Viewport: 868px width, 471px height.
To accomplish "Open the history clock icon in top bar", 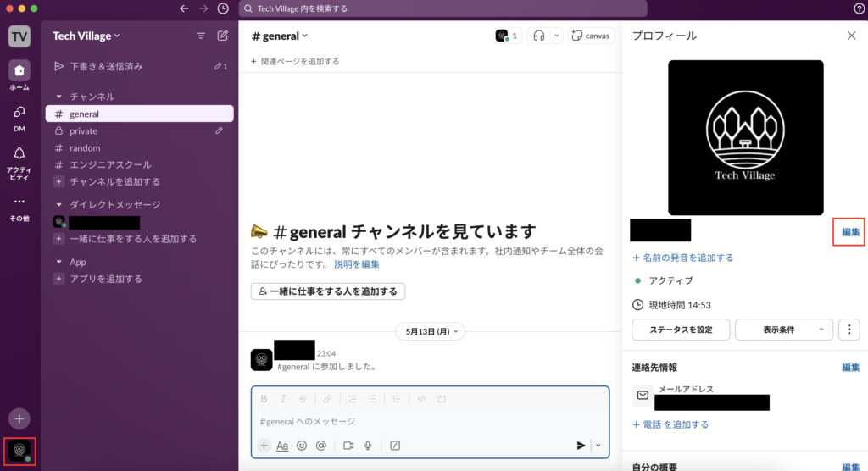I will 223,8.
